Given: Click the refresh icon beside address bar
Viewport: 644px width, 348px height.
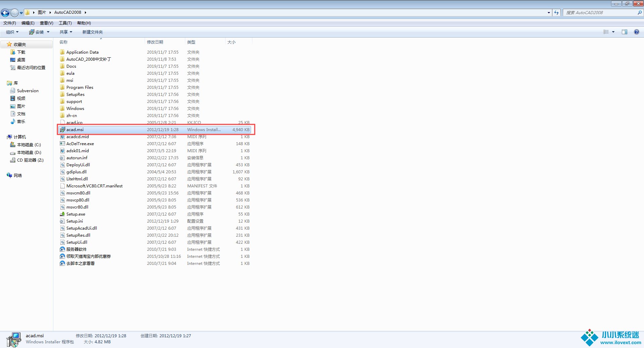Looking at the screenshot, I should [x=556, y=13].
